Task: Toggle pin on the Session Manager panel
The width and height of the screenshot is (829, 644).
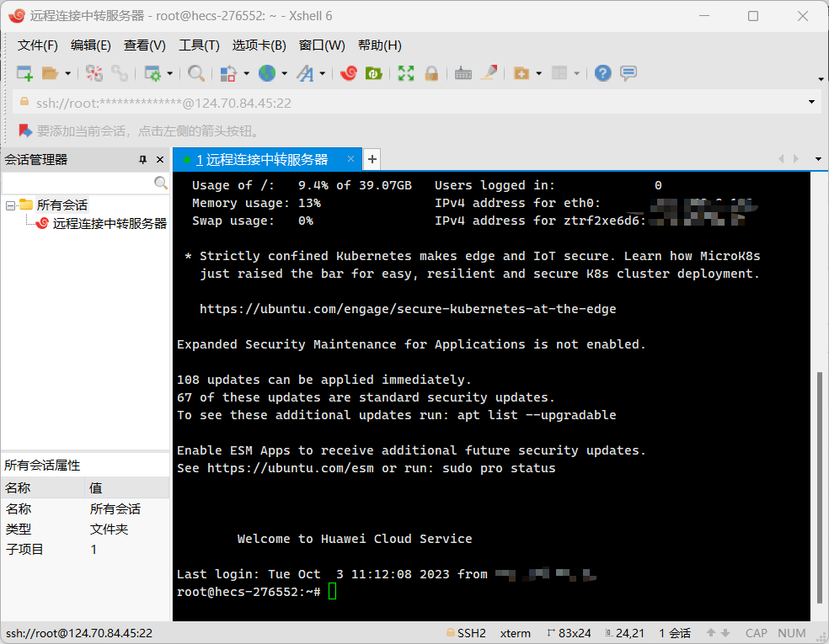Action: 142,159
